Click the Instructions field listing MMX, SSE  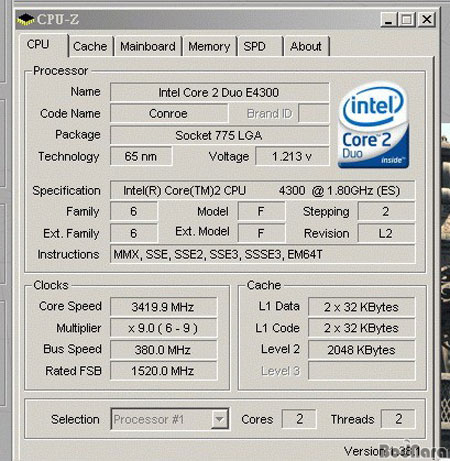(x=262, y=255)
